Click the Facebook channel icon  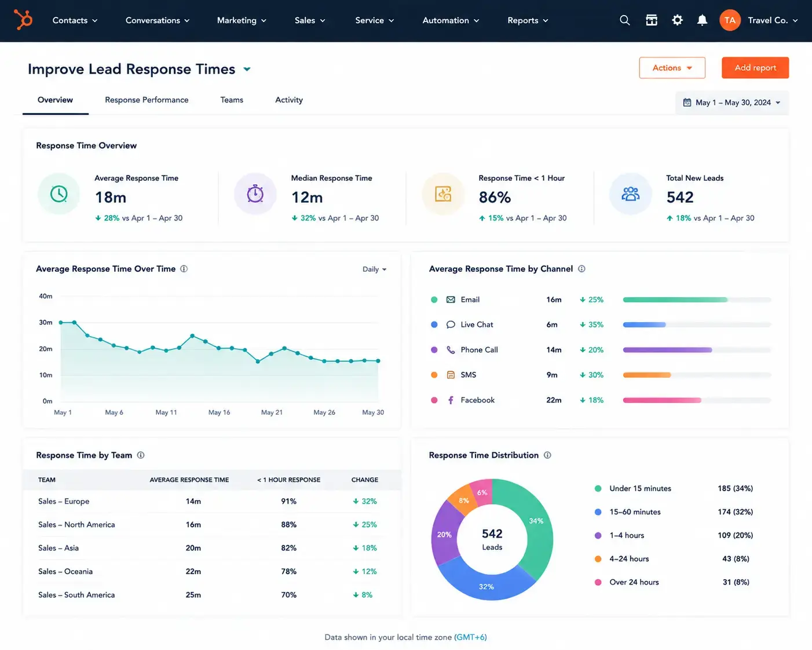point(451,400)
